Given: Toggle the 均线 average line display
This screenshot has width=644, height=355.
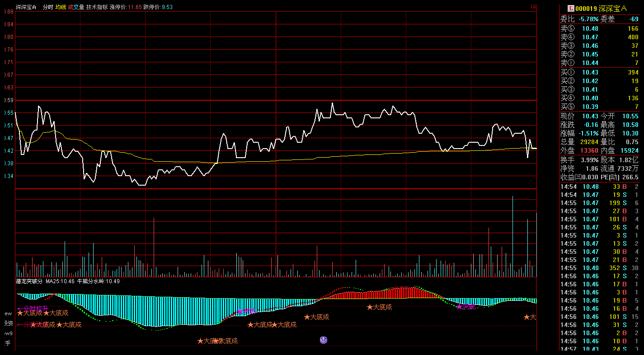Looking at the screenshot, I should click(x=61, y=7).
